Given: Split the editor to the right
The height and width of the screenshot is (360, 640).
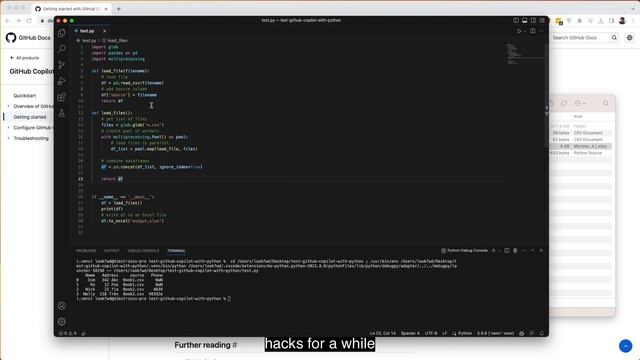Looking at the screenshot, I should click(x=533, y=31).
